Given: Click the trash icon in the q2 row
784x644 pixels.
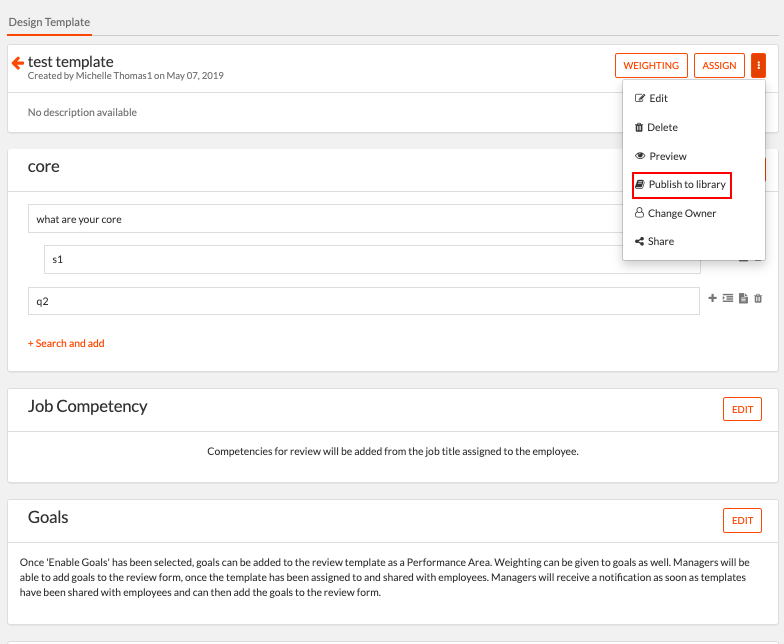Looking at the screenshot, I should [758, 298].
